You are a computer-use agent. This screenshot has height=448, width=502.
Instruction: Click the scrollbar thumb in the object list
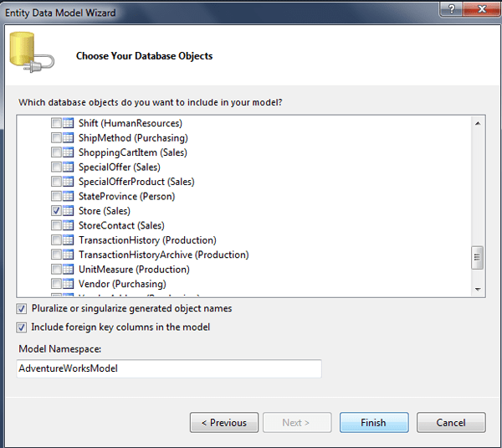click(x=478, y=257)
